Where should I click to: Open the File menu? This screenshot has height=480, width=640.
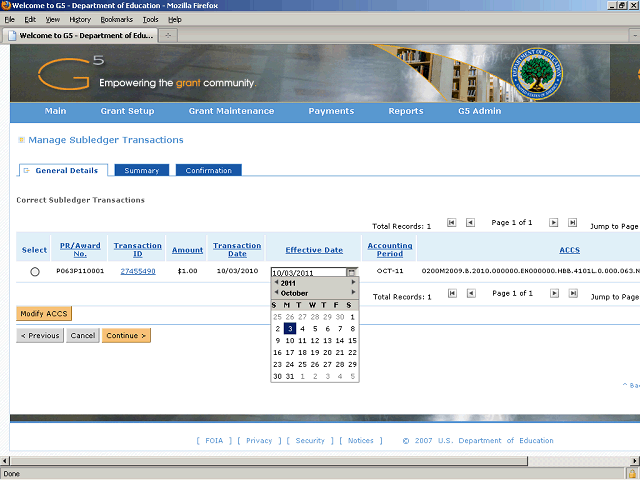point(9,20)
